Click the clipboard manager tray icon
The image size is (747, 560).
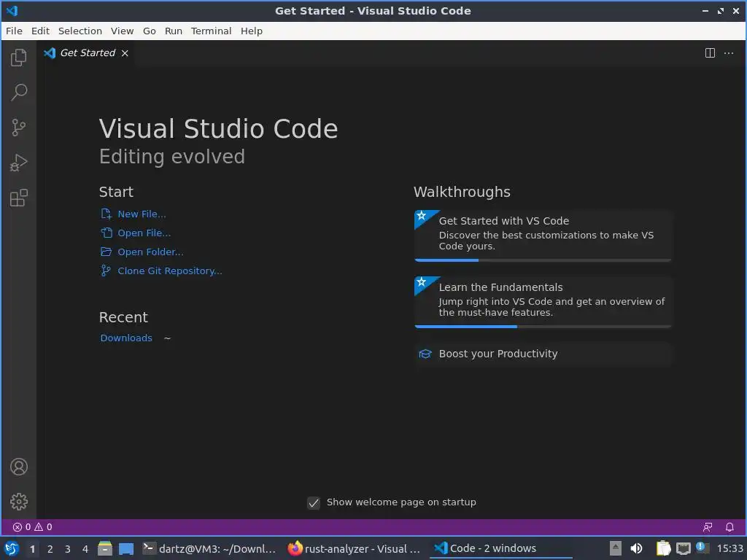(x=663, y=548)
